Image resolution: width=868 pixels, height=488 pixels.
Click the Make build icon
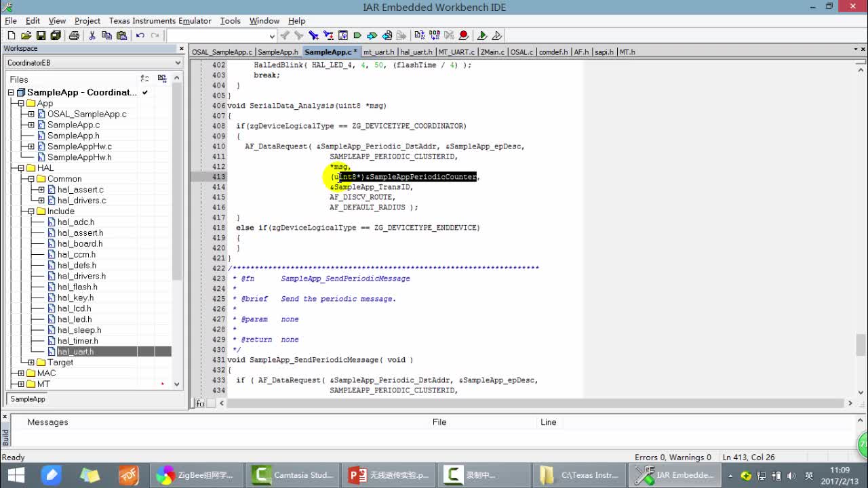click(434, 35)
